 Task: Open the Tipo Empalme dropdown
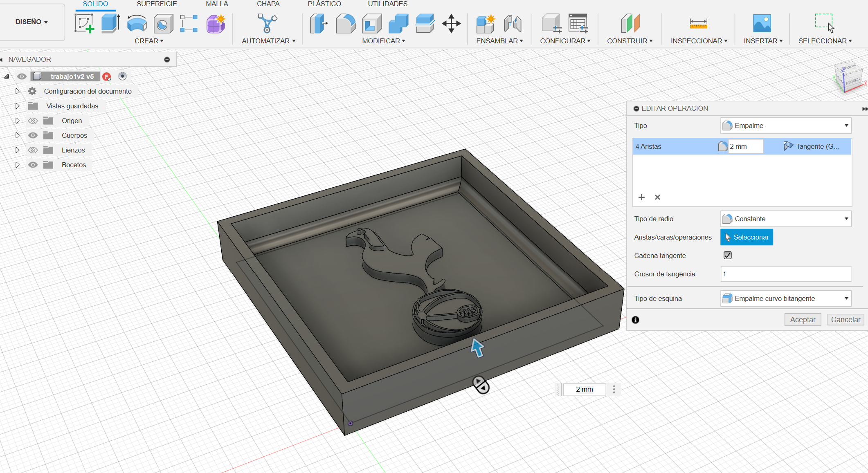785,126
